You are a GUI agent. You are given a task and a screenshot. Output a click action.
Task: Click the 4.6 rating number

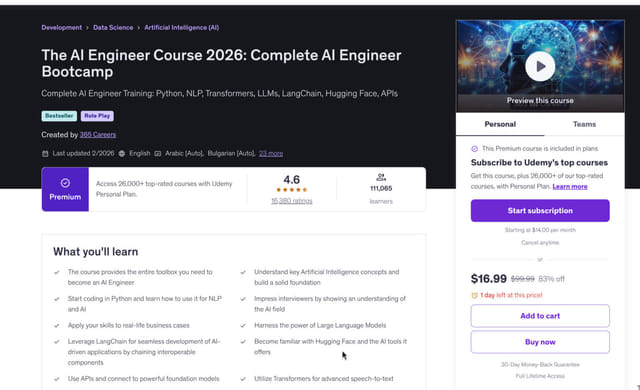click(x=291, y=179)
